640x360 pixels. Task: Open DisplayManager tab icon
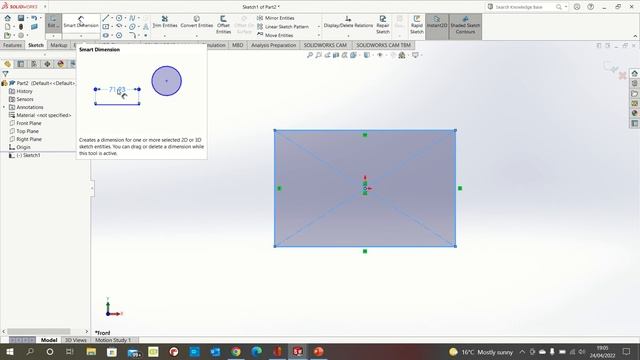tap(61, 64)
